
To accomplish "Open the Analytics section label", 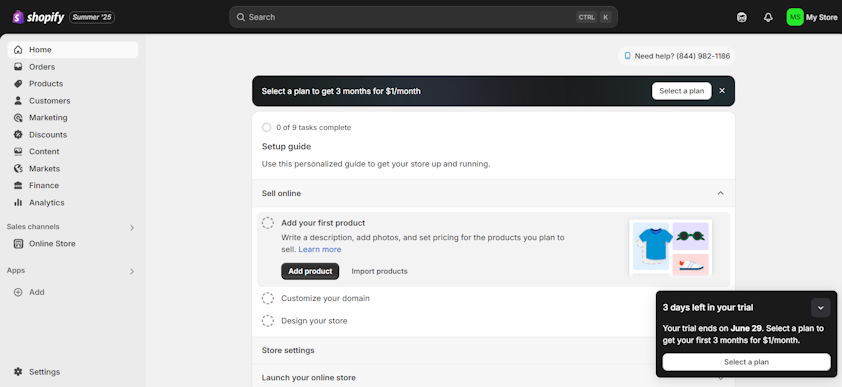I will click(x=47, y=203).
